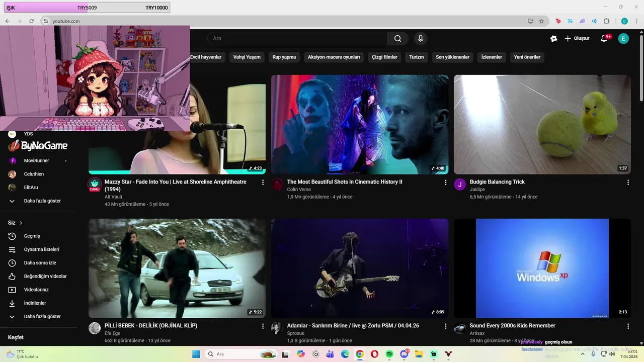Go back with the browser back arrow

tap(7, 21)
